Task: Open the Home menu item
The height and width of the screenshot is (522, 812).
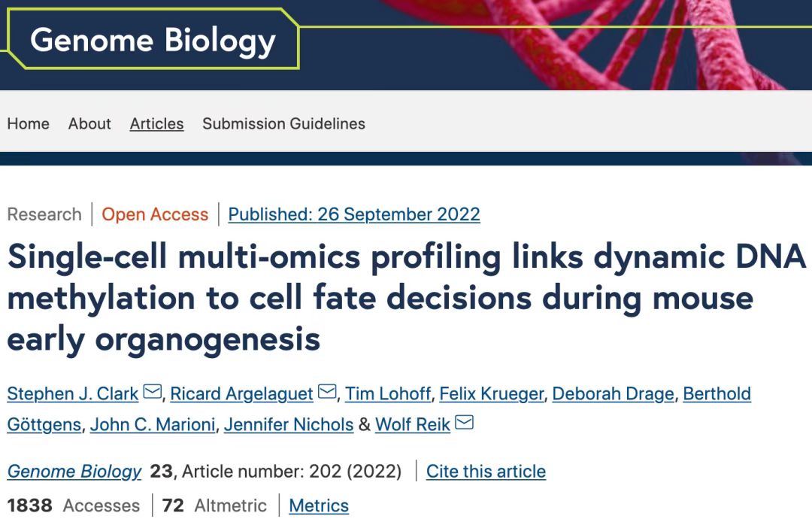Action: [x=29, y=124]
